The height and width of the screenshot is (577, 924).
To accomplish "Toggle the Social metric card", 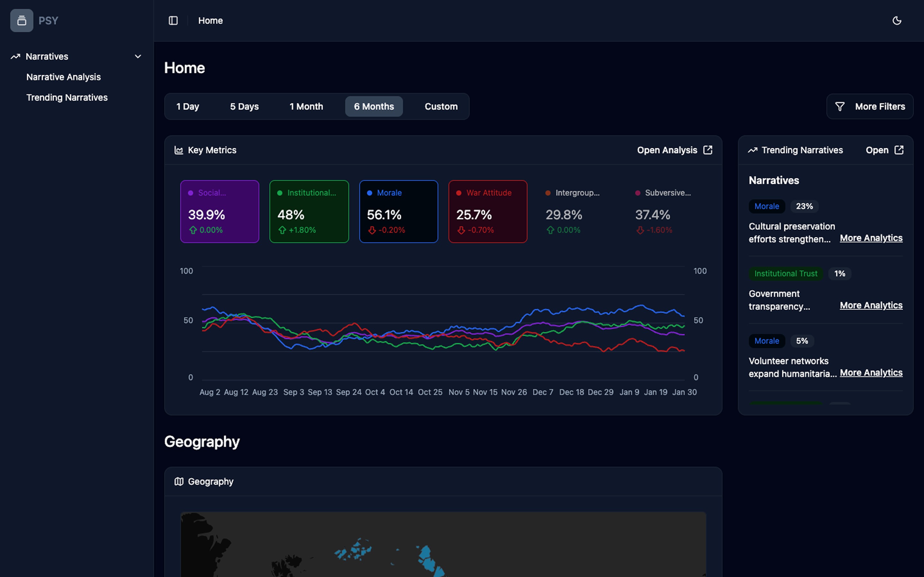I will 219,212.
